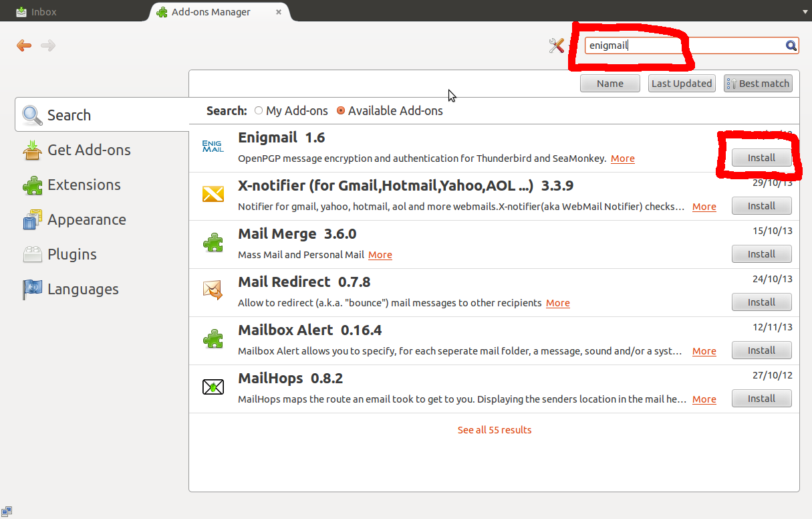Image resolution: width=812 pixels, height=519 pixels.
Task: Click the MailHops date 27/10/12
Action: point(772,375)
